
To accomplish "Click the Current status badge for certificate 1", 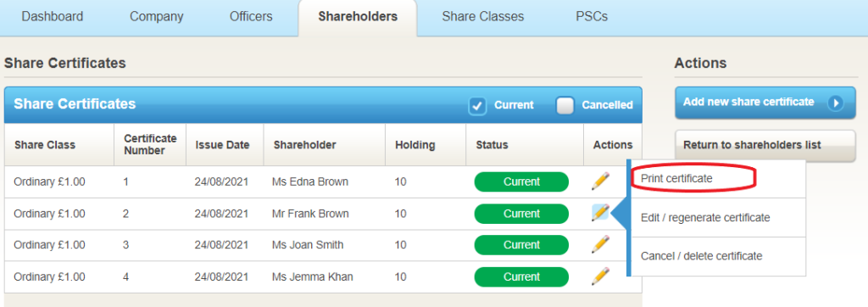I will click(x=521, y=181).
